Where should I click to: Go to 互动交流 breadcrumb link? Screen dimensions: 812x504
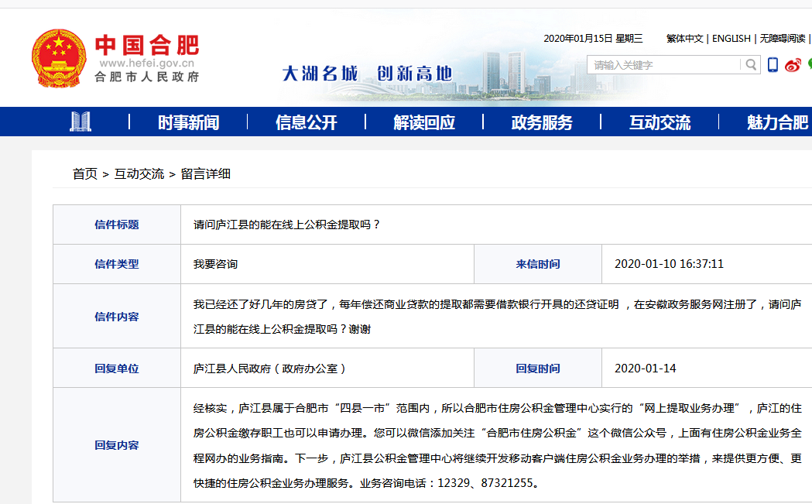click(x=139, y=174)
